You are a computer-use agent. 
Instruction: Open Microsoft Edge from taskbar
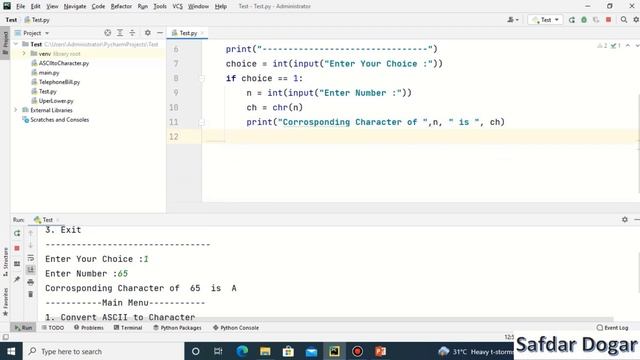(242, 351)
